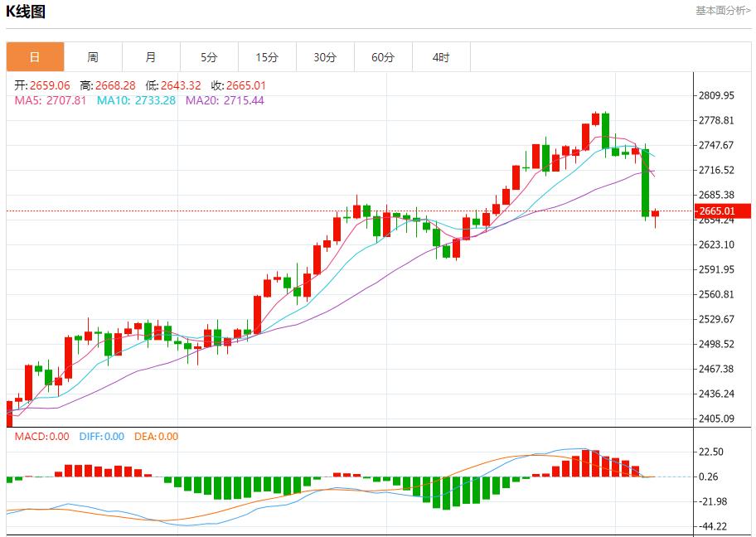Open the 15分 interval tab

[267, 56]
